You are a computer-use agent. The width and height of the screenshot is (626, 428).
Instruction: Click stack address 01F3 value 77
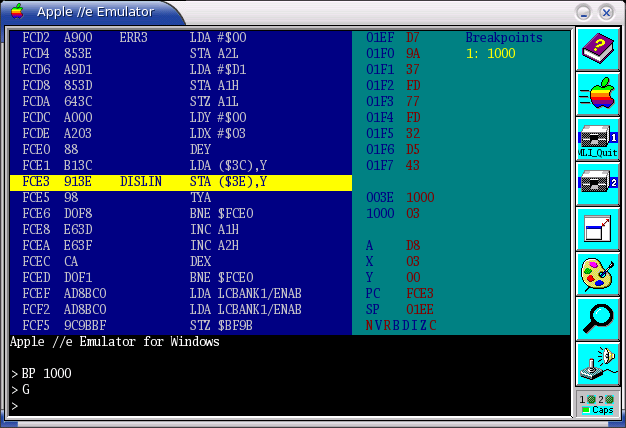click(x=393, y=101)
